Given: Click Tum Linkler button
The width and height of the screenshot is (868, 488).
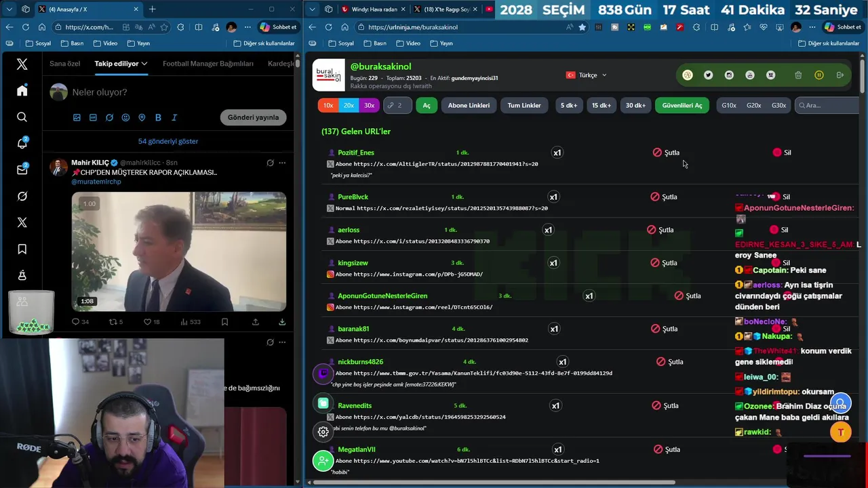Looking at the screenshot, I should 524,106.
